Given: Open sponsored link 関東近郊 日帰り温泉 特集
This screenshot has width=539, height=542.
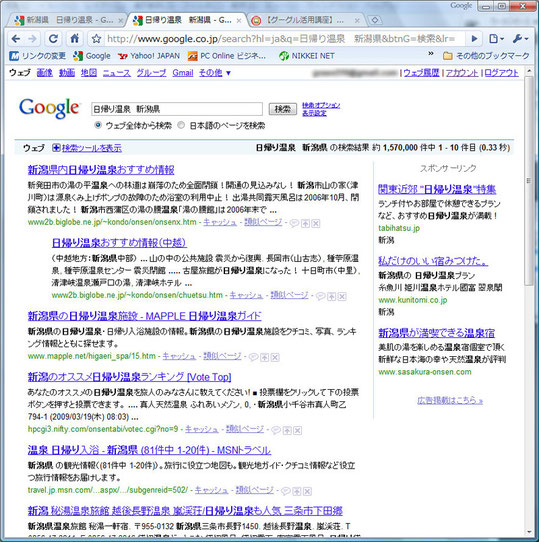Looking at the screenshot, I should tap(437, 189).
